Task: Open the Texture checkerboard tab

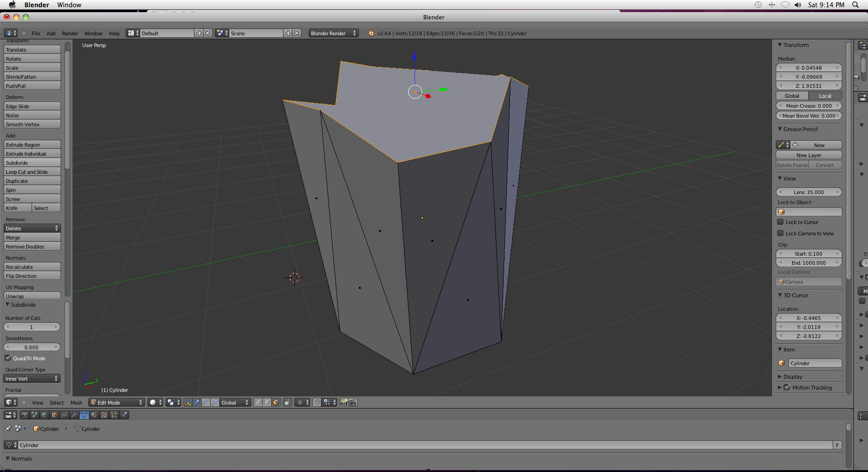Action: [104, 415]
